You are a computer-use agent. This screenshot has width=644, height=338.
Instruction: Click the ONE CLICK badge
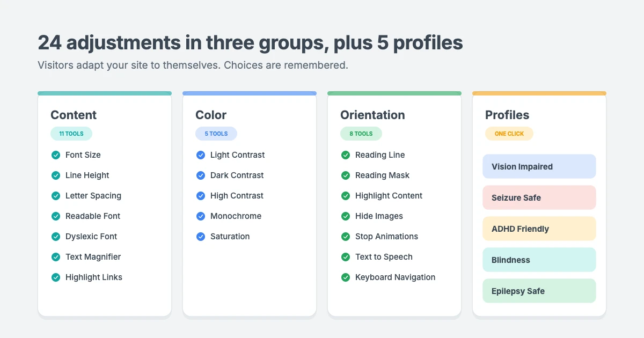point(509,134)
